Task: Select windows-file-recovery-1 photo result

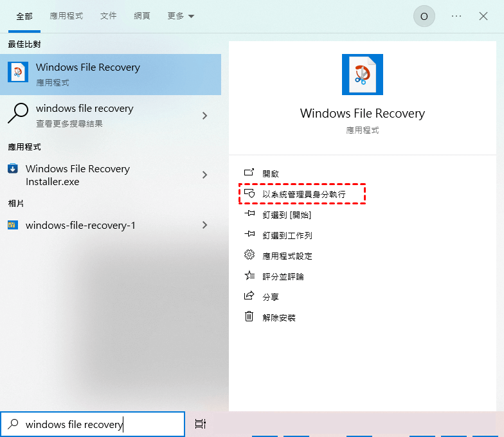Action: click(111, 225)
